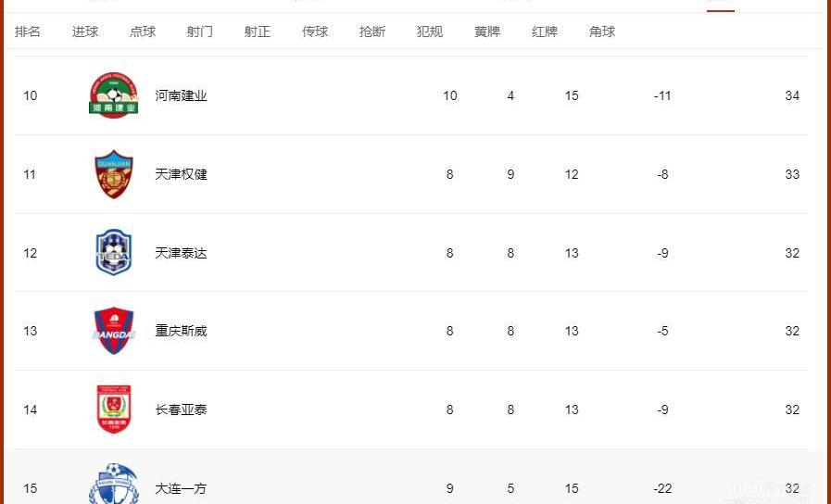Click the Henan Jianye team logo
831x504 pixels.
(x=113, y=95)
